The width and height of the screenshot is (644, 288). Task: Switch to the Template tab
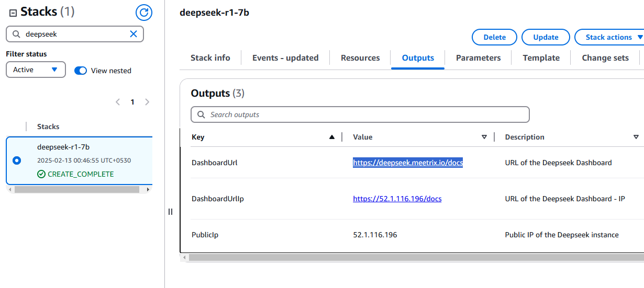pyautogui.click(x=541, y=58)
